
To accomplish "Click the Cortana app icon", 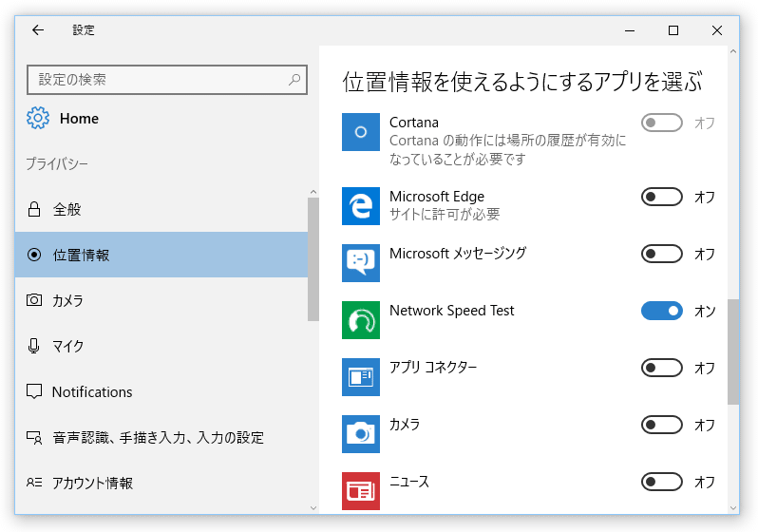I will tap(361, 132).
